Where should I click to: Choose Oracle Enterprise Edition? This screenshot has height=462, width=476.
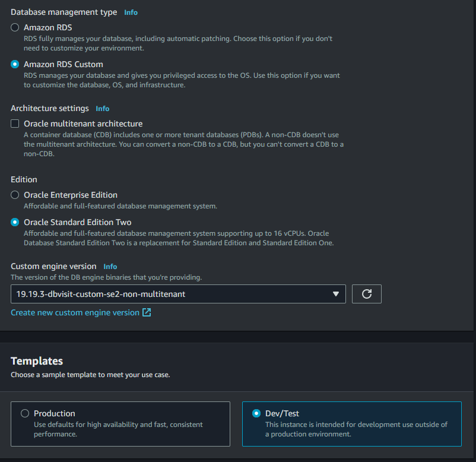(15, 195)
